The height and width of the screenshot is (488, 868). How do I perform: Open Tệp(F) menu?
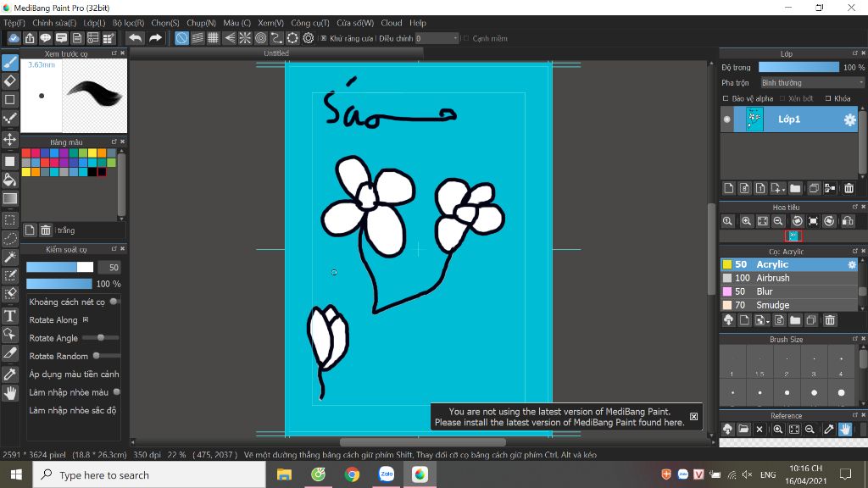(x=14, y=23)
